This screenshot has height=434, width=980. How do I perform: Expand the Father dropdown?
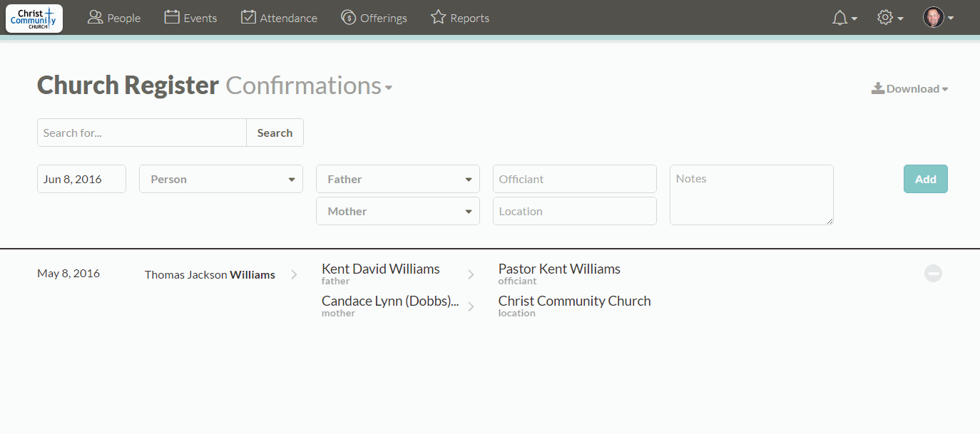coord(398,180)
